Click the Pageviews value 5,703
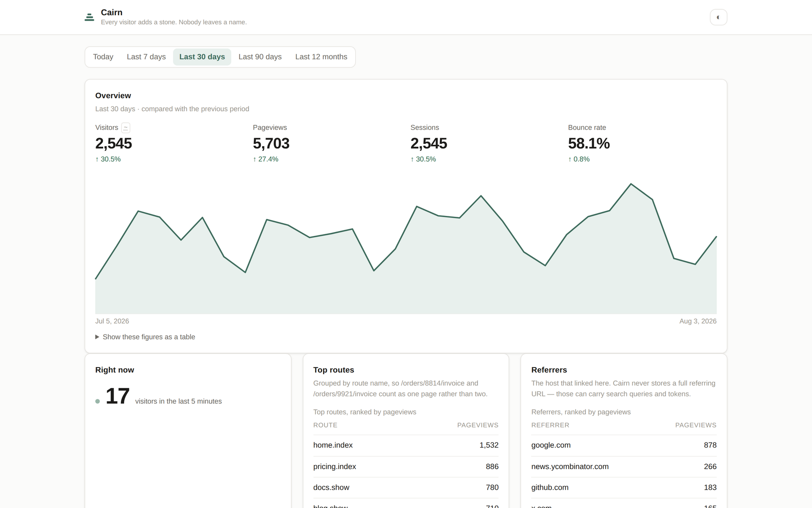Image resolution: width=812 pixels, height=508 pixels. click(271, 144)
